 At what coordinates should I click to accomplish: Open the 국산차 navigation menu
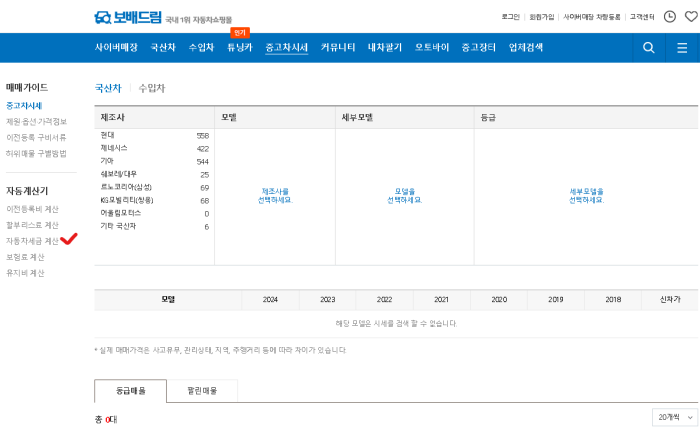tap(163, 47)
